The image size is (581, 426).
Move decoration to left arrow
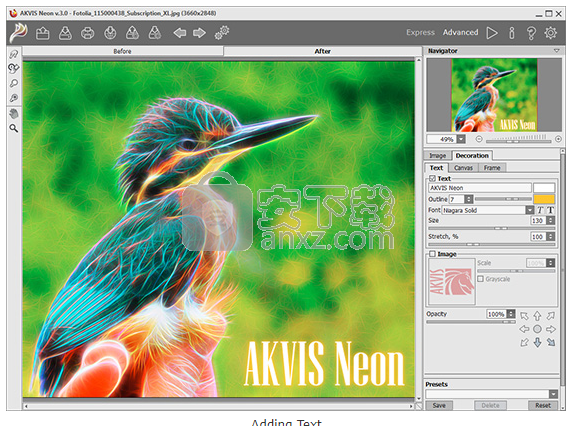click(524, 329)
